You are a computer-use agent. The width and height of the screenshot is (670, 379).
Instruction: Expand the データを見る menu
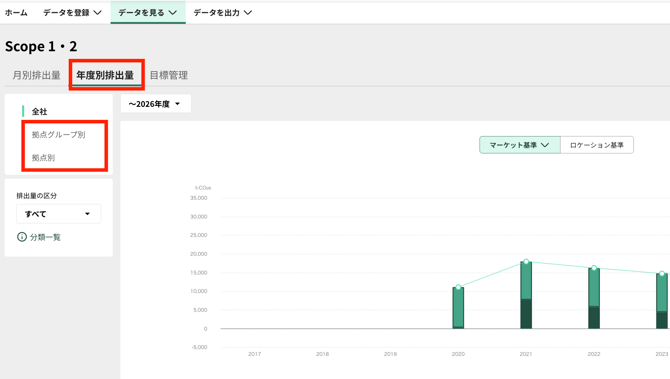pos(148,13)
